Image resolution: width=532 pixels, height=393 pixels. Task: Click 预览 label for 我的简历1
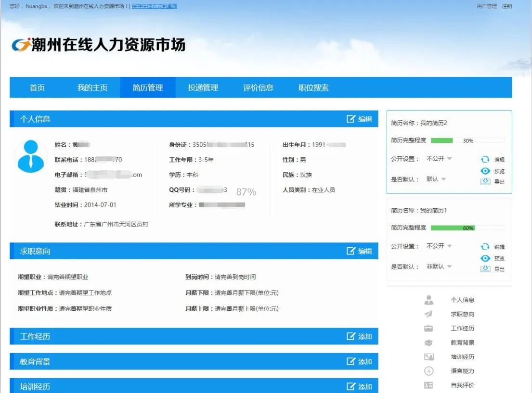[x=499, y=259]
